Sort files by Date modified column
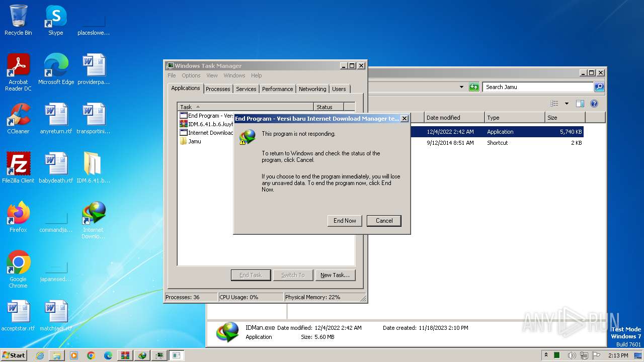Image resolution: width=644 pixels, height=362 pixels. [454, 118]
